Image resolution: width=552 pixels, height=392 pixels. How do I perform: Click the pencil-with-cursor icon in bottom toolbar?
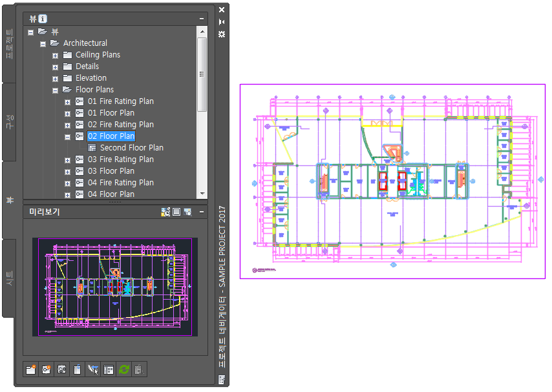pyautogui.click(x=93, y=369)
